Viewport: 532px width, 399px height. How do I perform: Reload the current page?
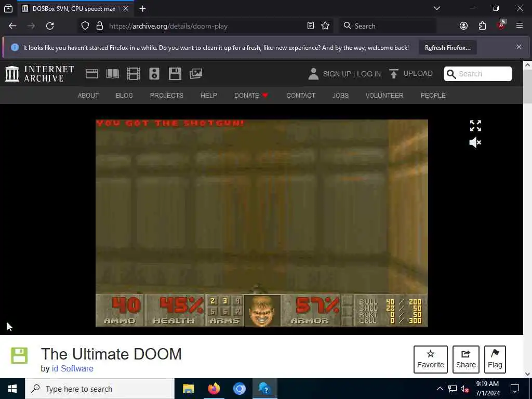(x=50, y=26)
